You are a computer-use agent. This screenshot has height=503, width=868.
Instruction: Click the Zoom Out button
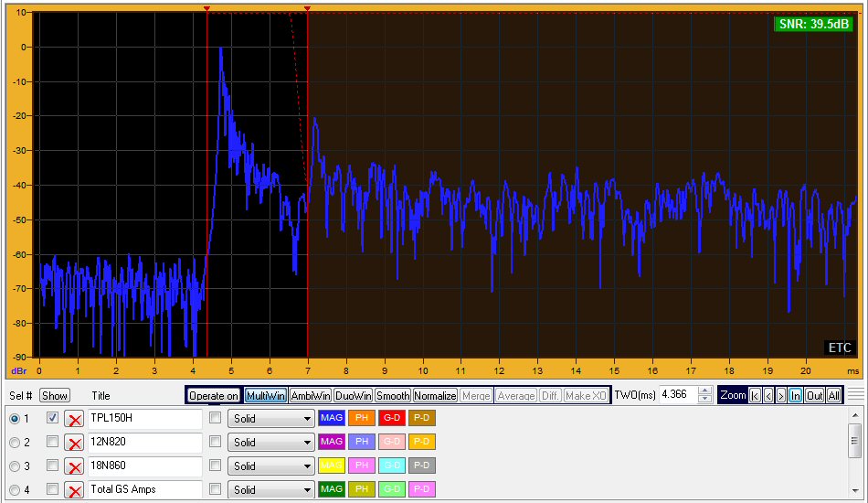(x=814, y=395)
